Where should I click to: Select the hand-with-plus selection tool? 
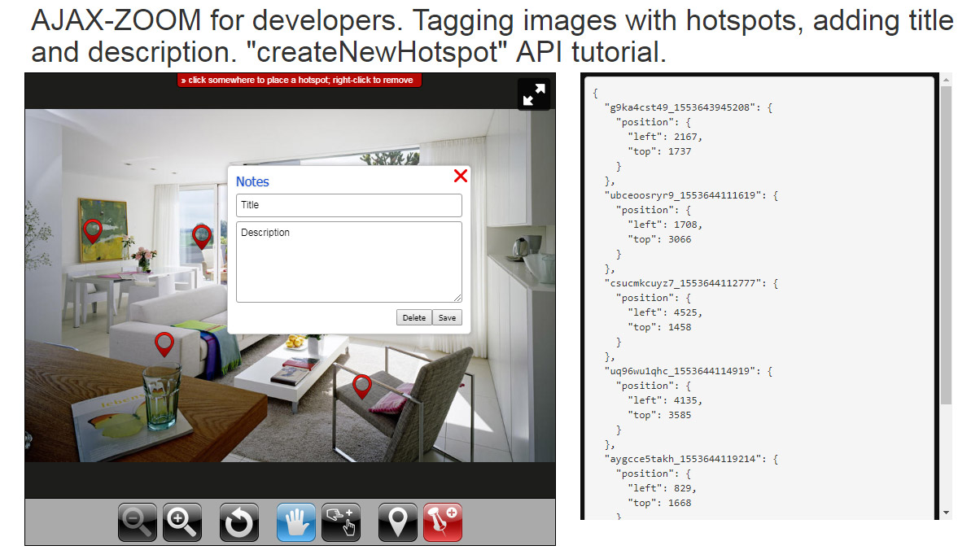pos(341,522)
